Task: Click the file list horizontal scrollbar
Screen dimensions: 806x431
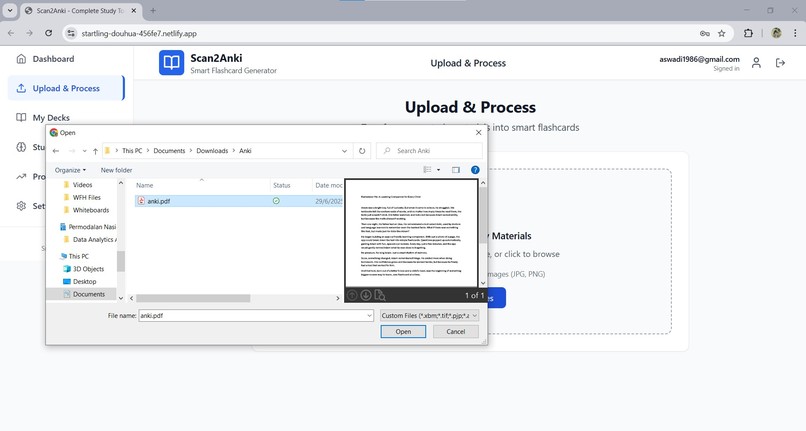Action: click(x=193, y=298)
